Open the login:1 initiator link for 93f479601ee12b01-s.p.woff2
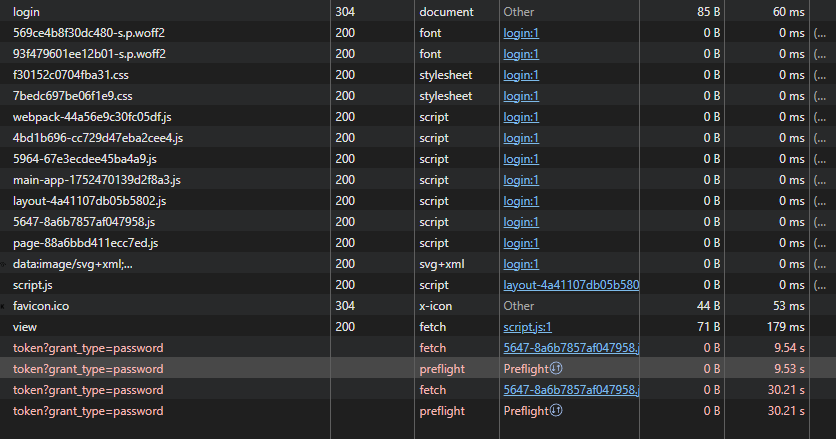This screenshot has height=439, width=836. point(521,54)
